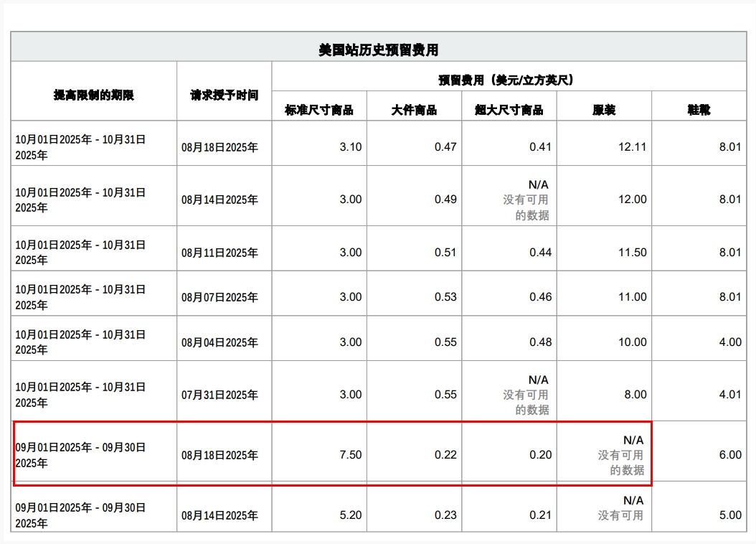Click the 服装 column header

[x=604, y=110]
